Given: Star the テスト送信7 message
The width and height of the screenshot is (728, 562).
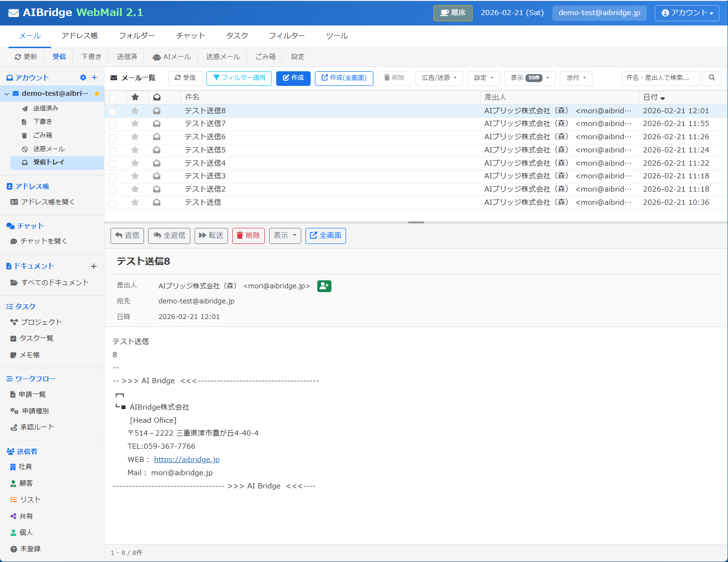Looking at the screenshot, I should point(135,124).
